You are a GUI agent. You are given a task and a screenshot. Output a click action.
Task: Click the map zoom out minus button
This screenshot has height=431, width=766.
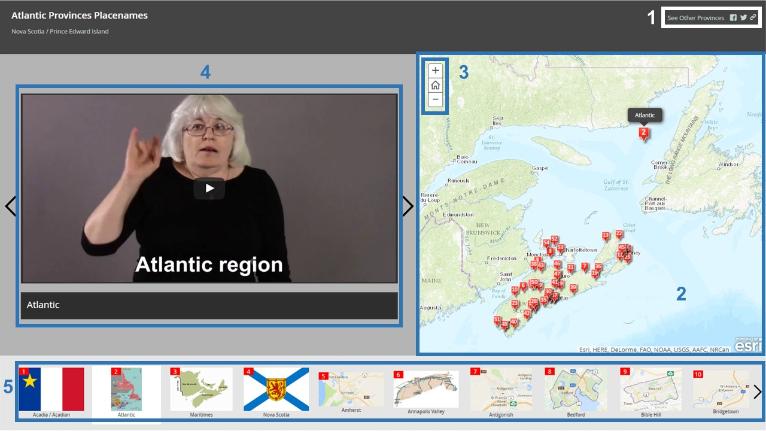pos(435,100)
